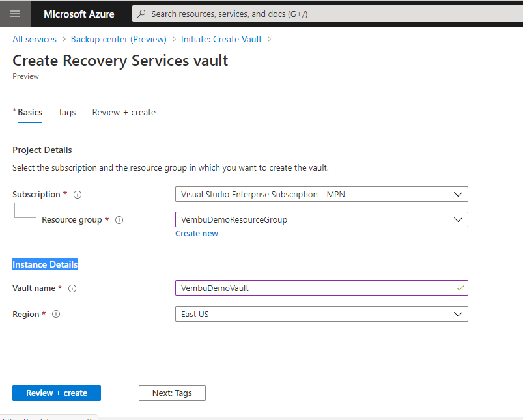523x420 pixels.
Task: Go to Backup center (Preview) breadcrumb
Action: coord(119,39)
